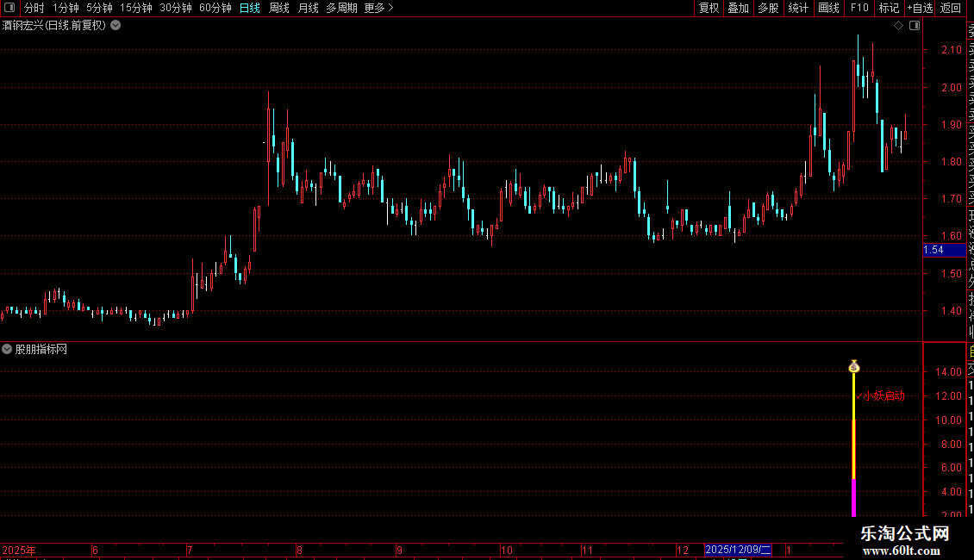Click the magenta base of signal bar
The height and width of the screenshot is (560, 974).
[853, 497]
